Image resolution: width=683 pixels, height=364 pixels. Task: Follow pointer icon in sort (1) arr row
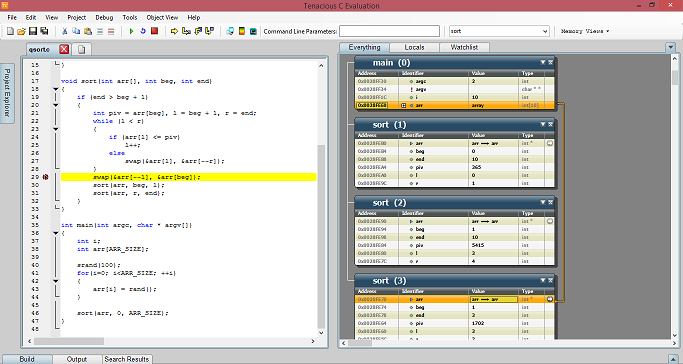click(550, 143)
